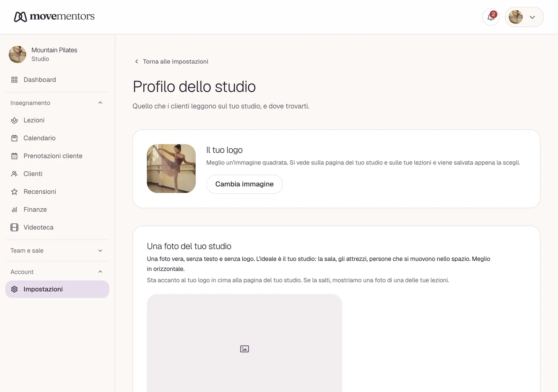Collapse the Insegnamento section
The width and height of the screenshot is (558, 392).
pyautogui.click(x=100, y=103)
